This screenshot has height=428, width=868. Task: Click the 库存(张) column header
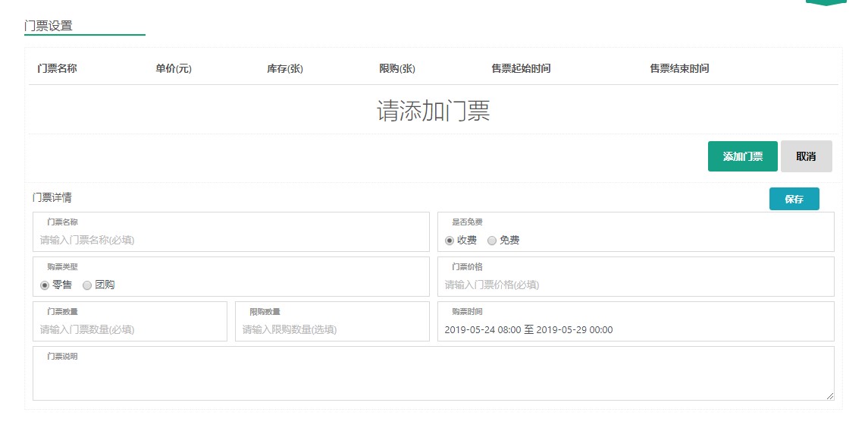(285, 68)
